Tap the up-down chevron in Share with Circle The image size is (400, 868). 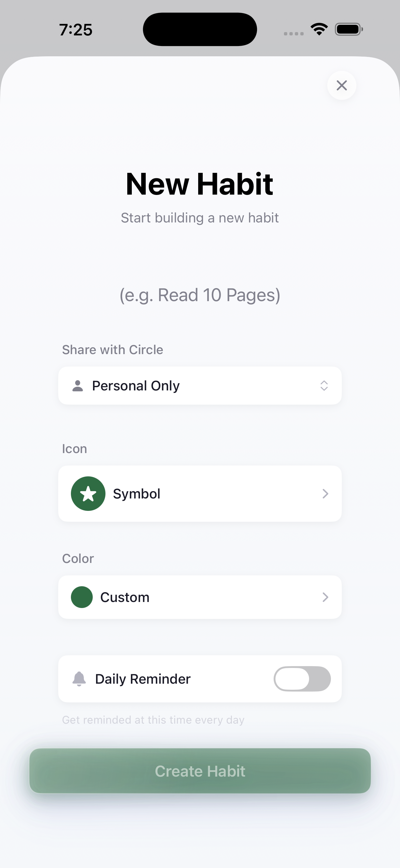pyautogui.click(x=324, y=386)
